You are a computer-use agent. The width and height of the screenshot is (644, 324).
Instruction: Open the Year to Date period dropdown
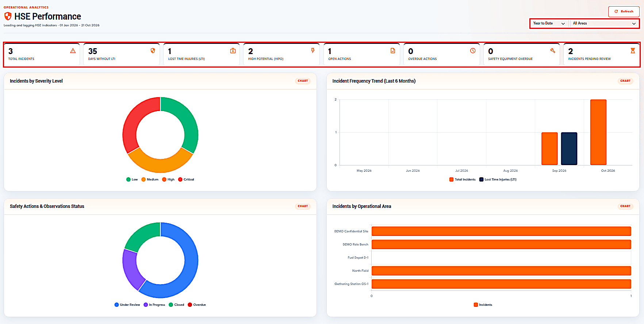point(549,23)
